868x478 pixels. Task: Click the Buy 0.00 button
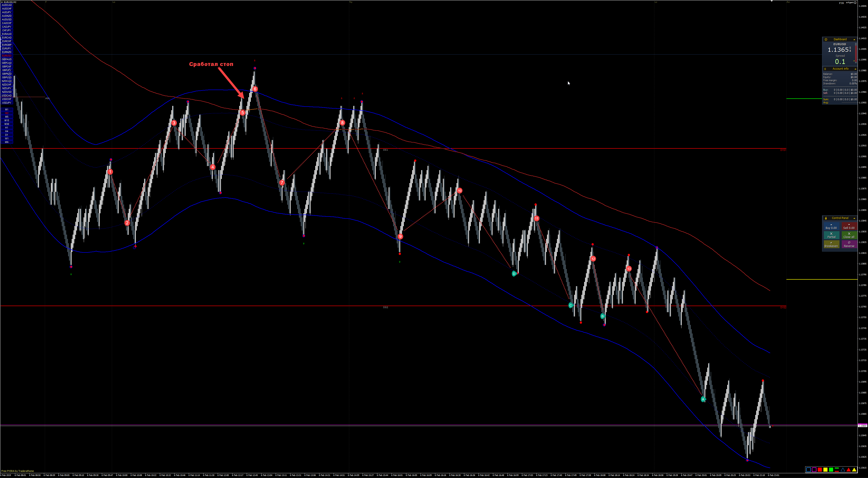tap(831, 226)
